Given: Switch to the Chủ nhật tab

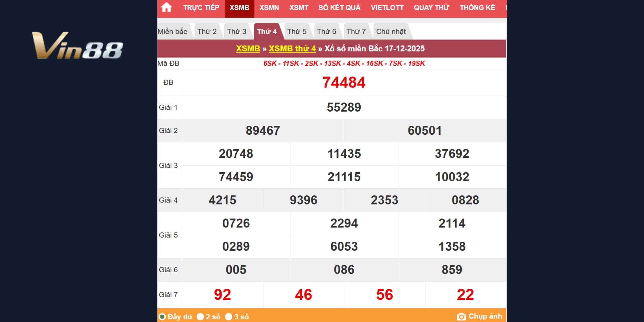Looking at the screenshot, I should click(x=391, y=31).
